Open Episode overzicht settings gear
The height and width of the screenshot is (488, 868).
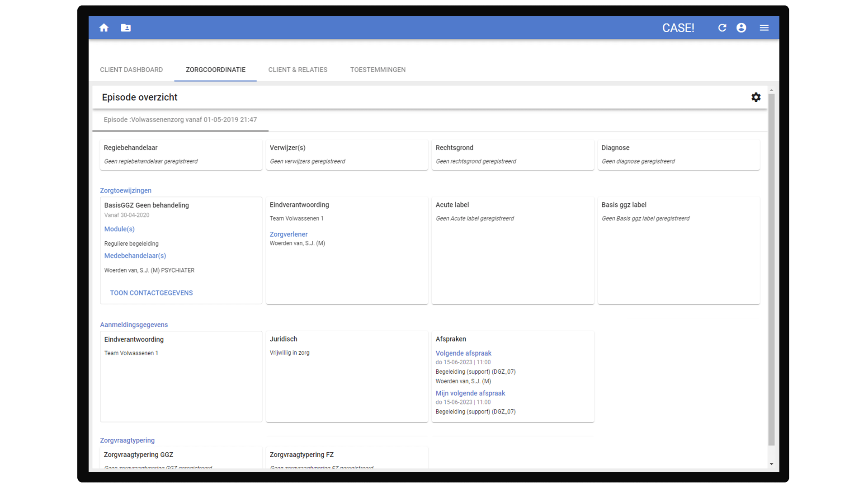coord(756,97)
